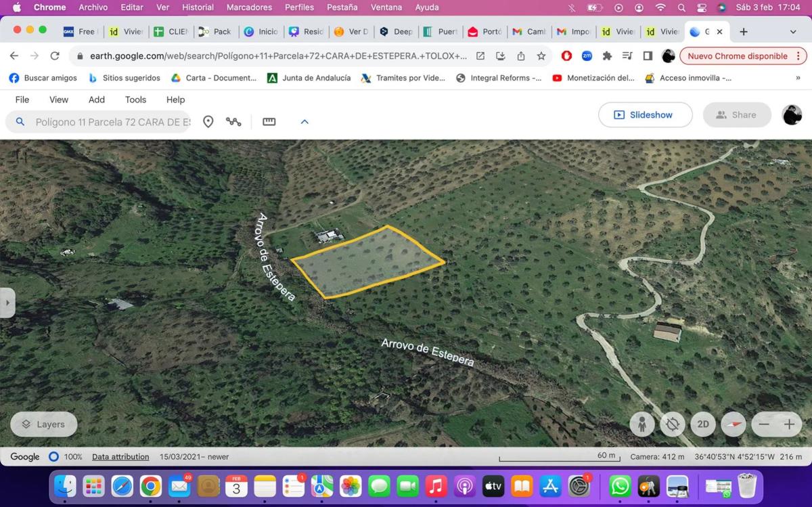
Task: Open the Chrome tab search dropdown
Action: click(x=793, y=32)
